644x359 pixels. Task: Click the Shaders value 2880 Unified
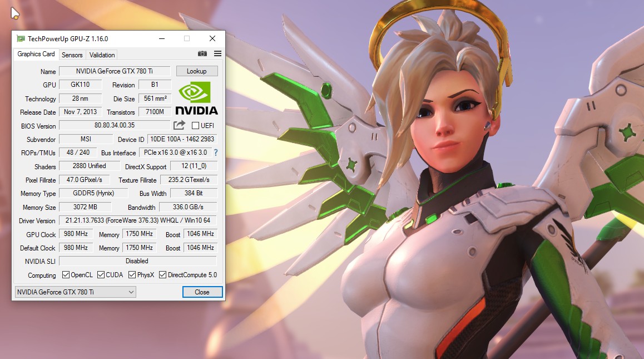tap(89, 166)
